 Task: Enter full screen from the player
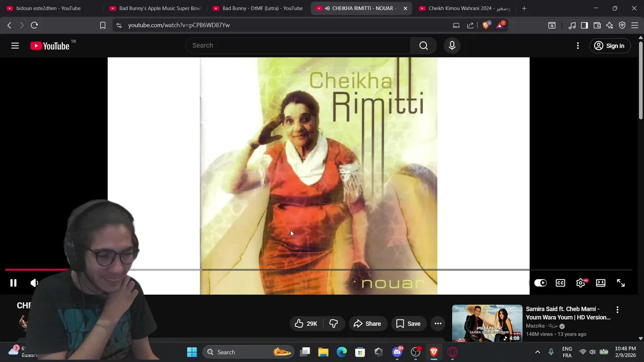(x=621, y=283)
